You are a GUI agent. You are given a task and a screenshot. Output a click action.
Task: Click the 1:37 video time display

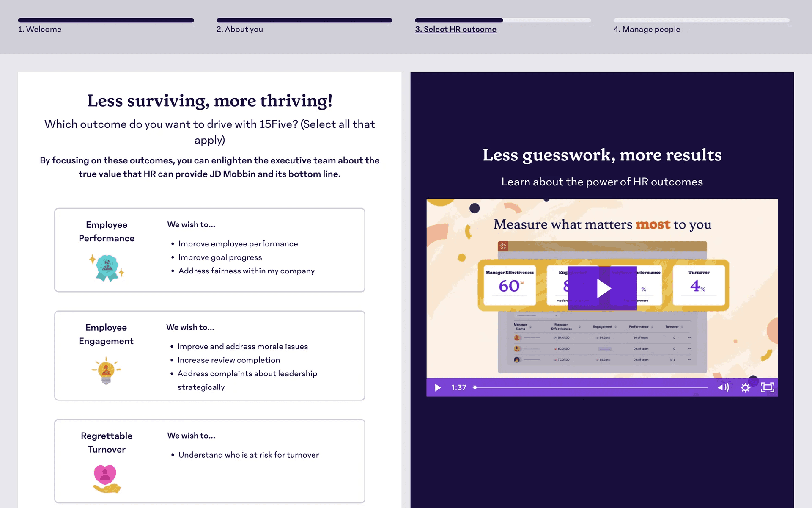(458, 387)
